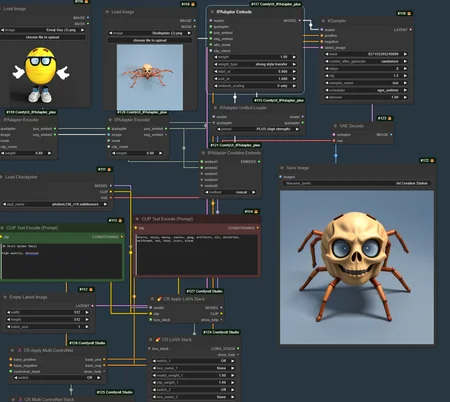The image size is (450, 402).
Task: Click the red negative prompt text box
Action: coord(197,255)
